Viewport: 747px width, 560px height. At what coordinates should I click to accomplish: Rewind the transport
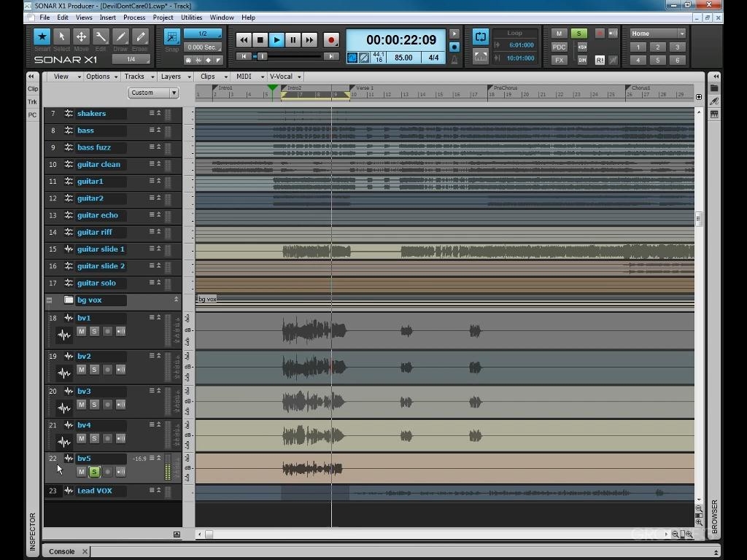coord(244,40)
